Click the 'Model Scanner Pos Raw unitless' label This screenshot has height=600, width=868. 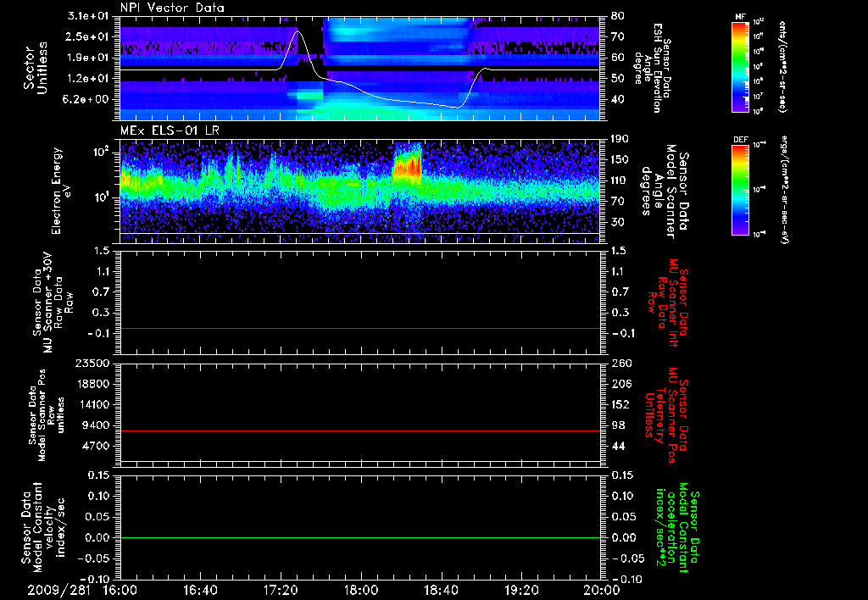click(47, 415)
